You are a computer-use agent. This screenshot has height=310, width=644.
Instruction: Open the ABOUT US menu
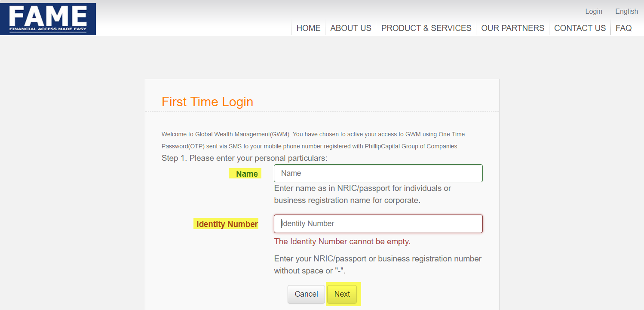click(x=350, y=28)
